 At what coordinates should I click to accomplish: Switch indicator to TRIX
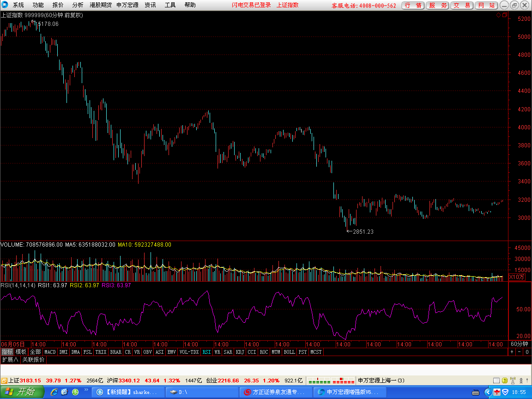(101, 352)
